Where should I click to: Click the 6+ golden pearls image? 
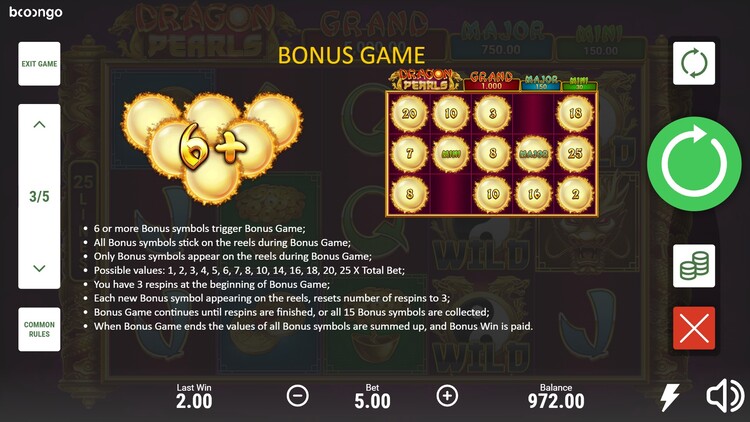pyautogui.click(x=213, y=148)
